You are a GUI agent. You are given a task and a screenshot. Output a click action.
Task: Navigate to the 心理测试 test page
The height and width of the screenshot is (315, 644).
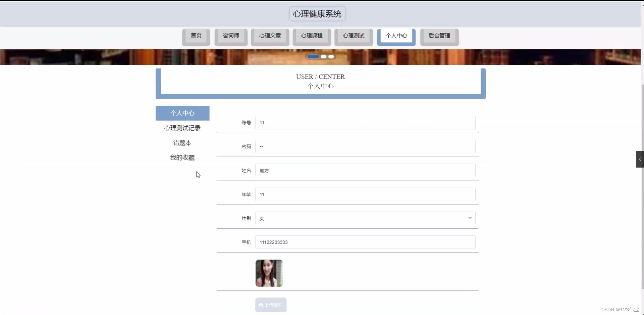pos(354,35)
